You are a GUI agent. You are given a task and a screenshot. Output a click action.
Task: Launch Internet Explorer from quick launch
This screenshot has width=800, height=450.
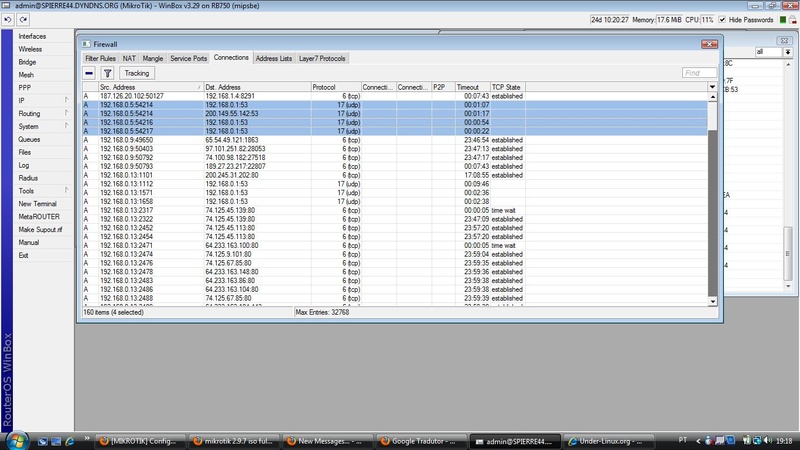click(x=69, y=441)
